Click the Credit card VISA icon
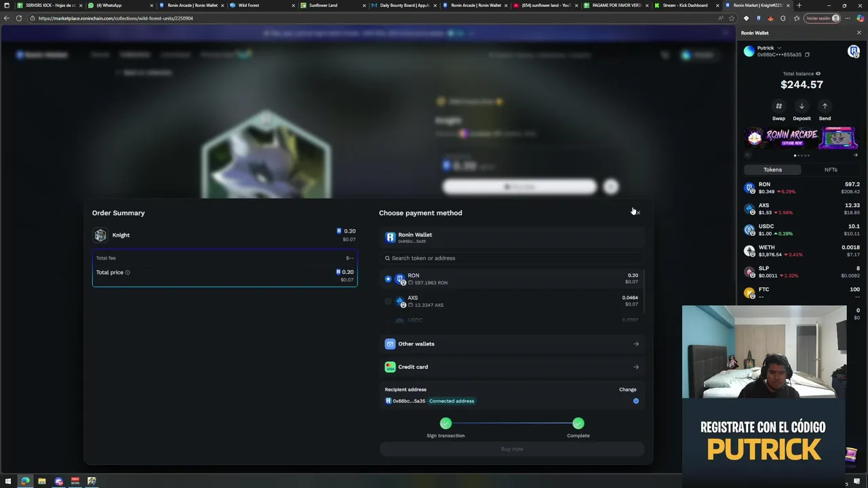The width and height of the screenshot is (868, 488). (390, 367)
